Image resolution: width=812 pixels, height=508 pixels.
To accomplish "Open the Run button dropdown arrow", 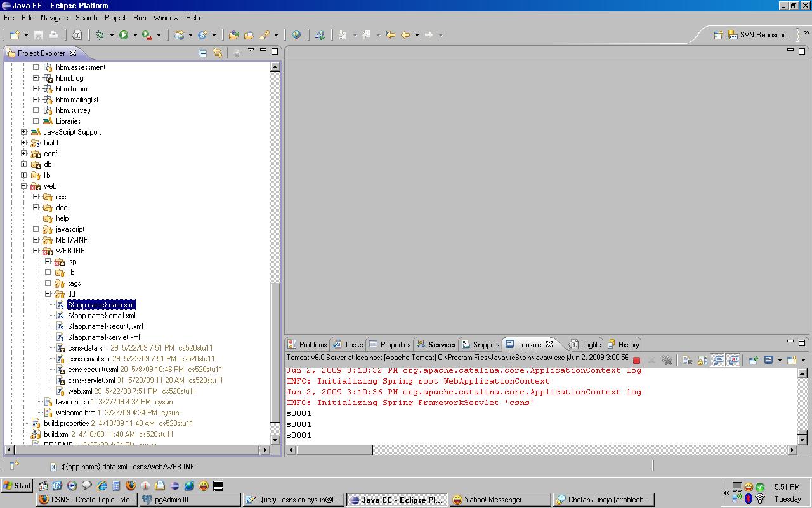I will click(135, 36).
